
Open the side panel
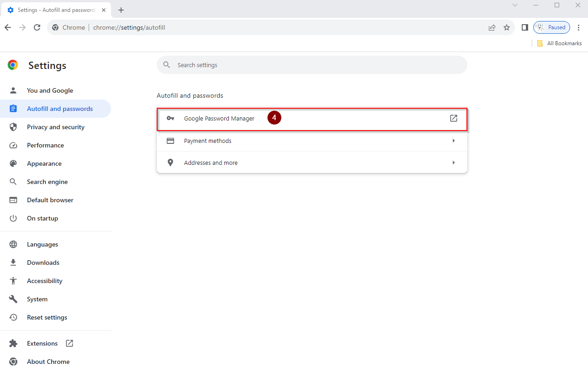tap(525, 27)
